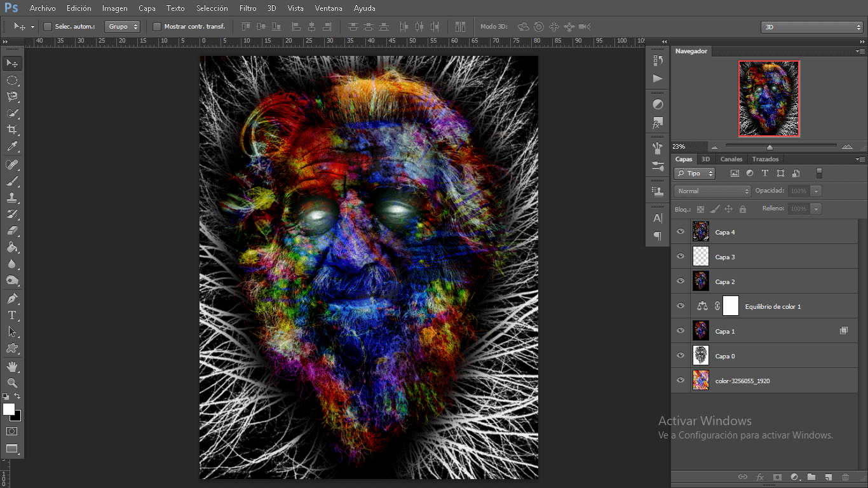Open the Grupo dropdown in options bar

[x=123, y=27]
